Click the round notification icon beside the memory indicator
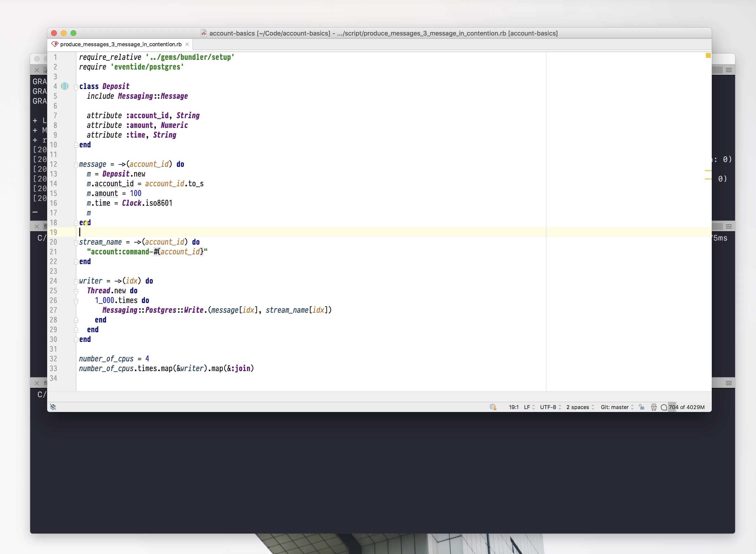Screen dimensions: 756x554 click(x=664, y=407)
